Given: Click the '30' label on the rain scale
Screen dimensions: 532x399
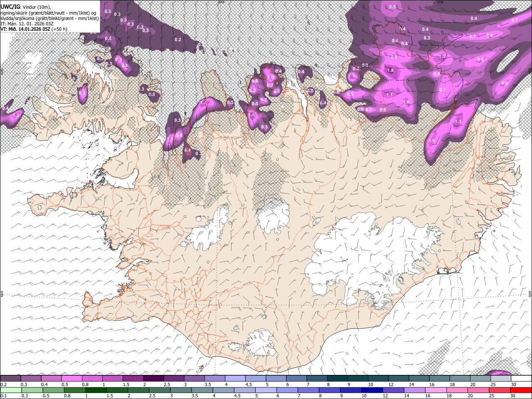Looking at the screenshot, I should point(512,396).
